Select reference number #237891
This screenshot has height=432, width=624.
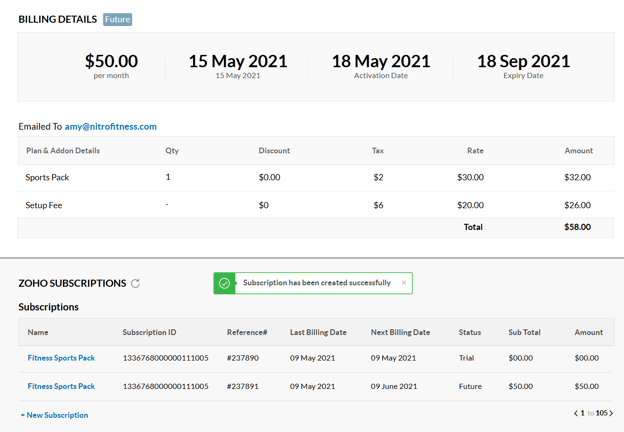[x=242, y=386]
